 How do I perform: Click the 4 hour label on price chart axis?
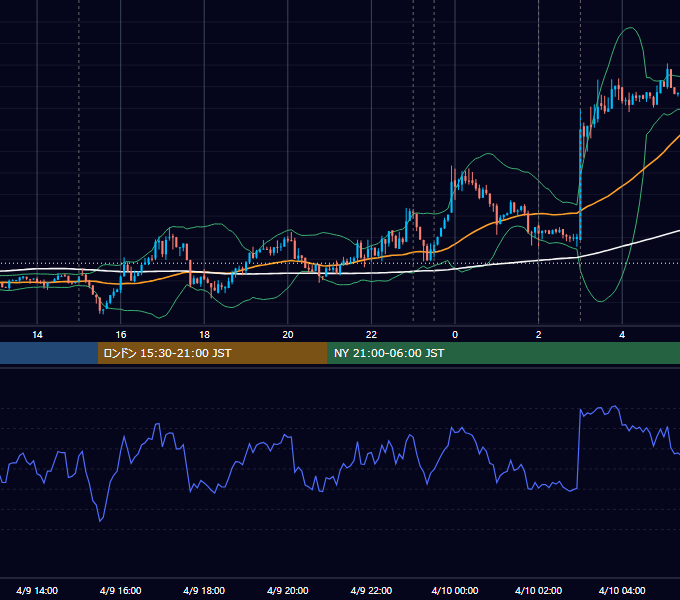click(x=622, y=335)
